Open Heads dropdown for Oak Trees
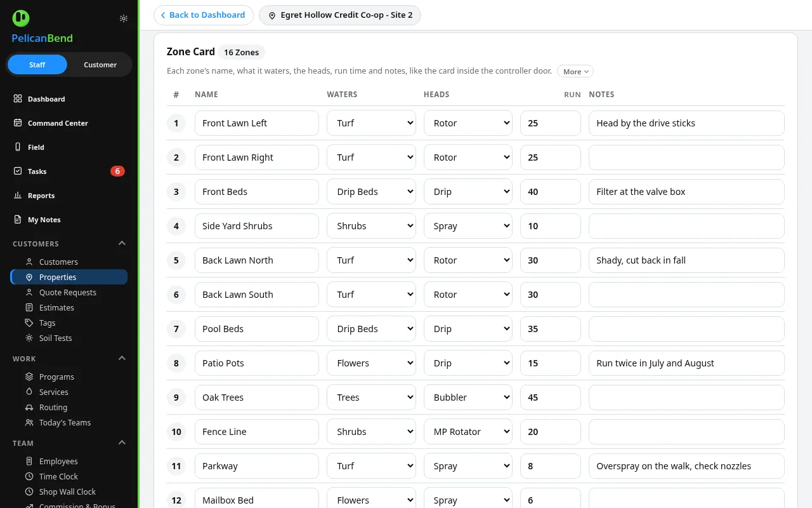Viewport: 812px width, 508px height. 468,398
